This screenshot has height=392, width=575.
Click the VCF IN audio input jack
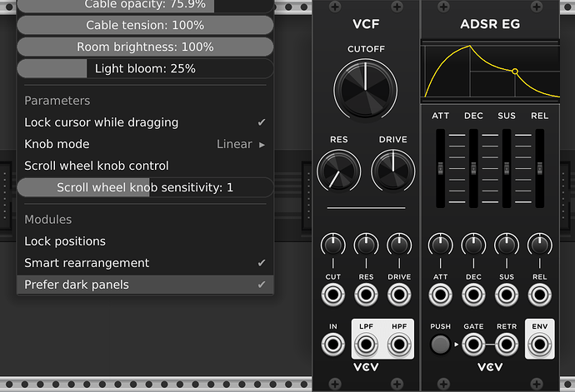pos(333,345)
